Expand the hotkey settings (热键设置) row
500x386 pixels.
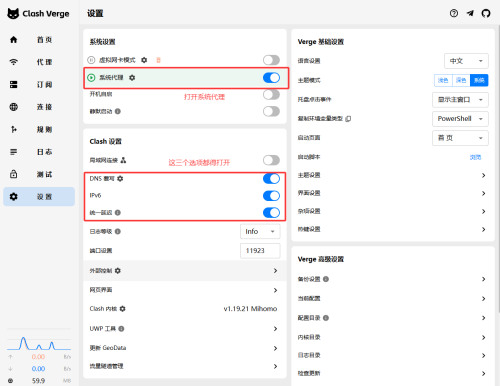[392, 229]
